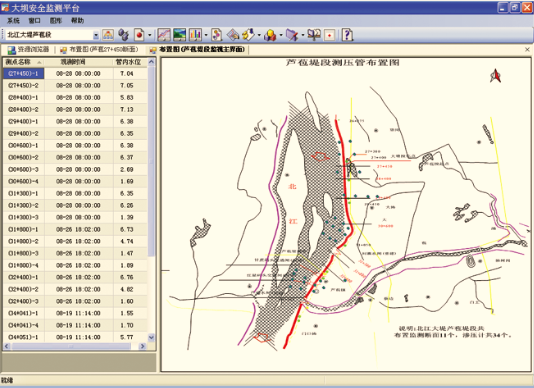Select the (28+400)-1 table row
Image resolution: width=534 pixels, height=388 pixels.
(x=75, y=97)
